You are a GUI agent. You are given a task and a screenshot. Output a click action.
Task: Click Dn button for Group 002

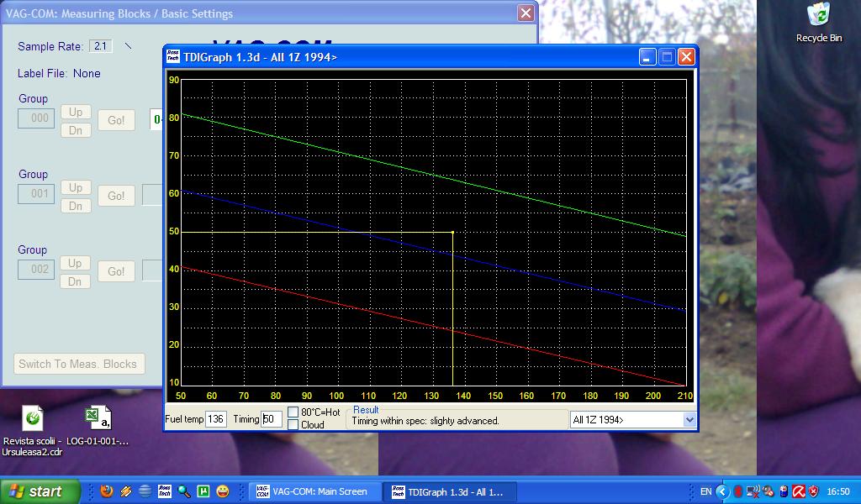pyautogui.click(x=76, y=282)
